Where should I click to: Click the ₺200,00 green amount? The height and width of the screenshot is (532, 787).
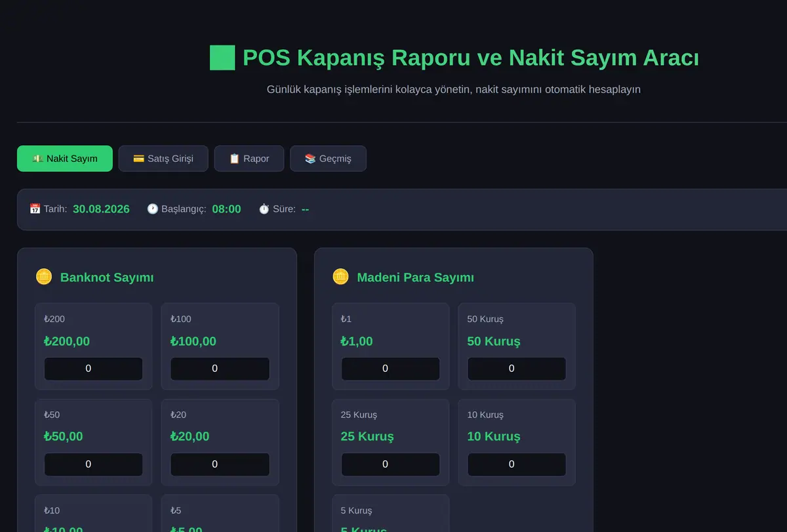coord(67,341)
